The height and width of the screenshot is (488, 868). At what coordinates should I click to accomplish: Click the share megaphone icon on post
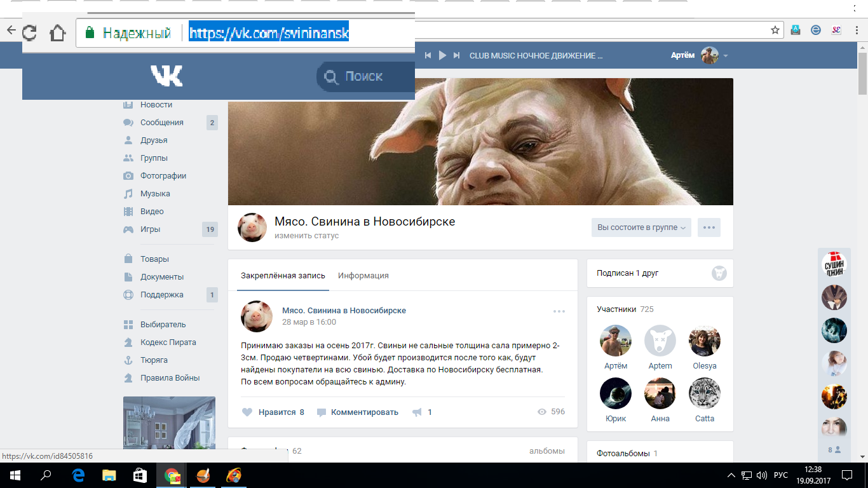point(417,412)
